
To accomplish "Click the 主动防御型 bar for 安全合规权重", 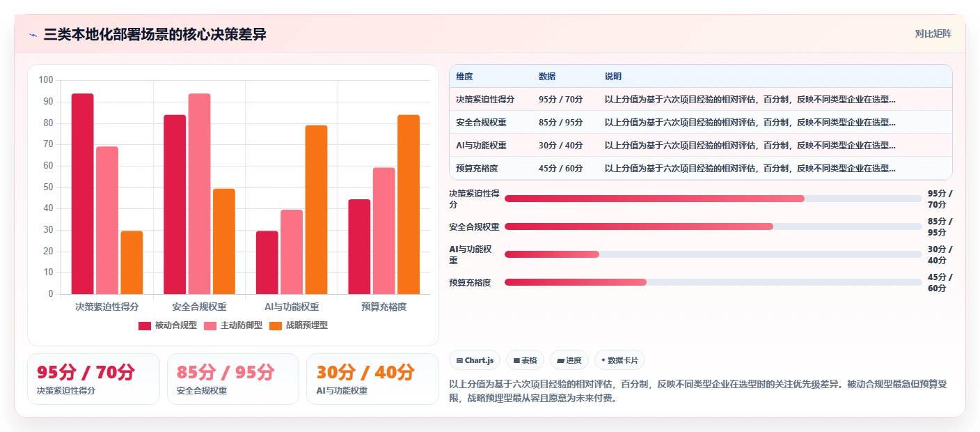I will coord(199,194).
